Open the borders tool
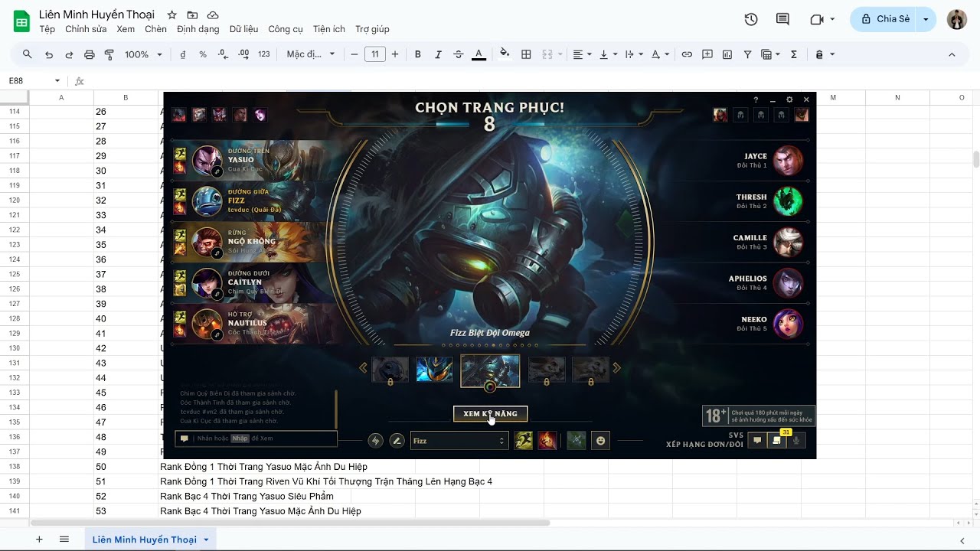This screenshot has width=980, height=551. tap(526, 54)
